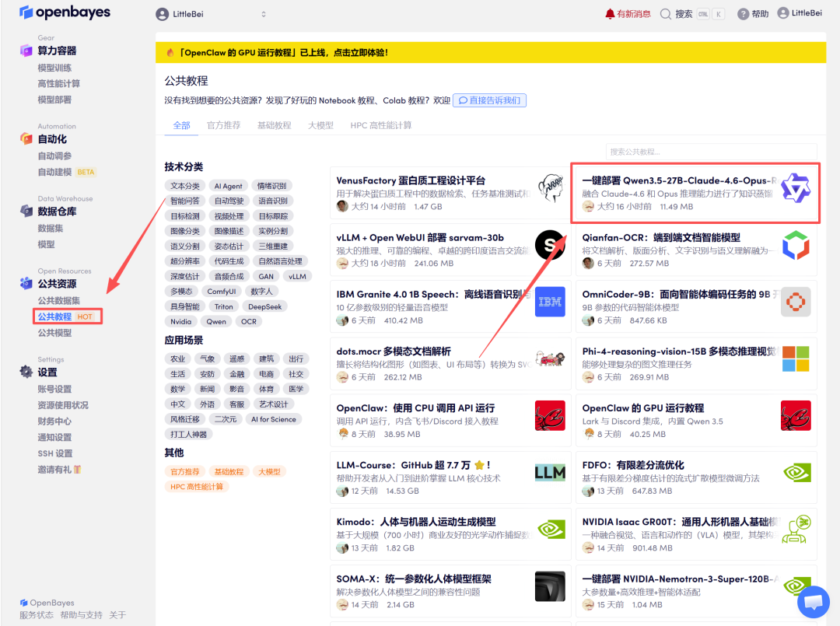Click the LLM logo on LLM-Course card
The width and height of the screenshot is (840, 626).
tap(550, 472)
